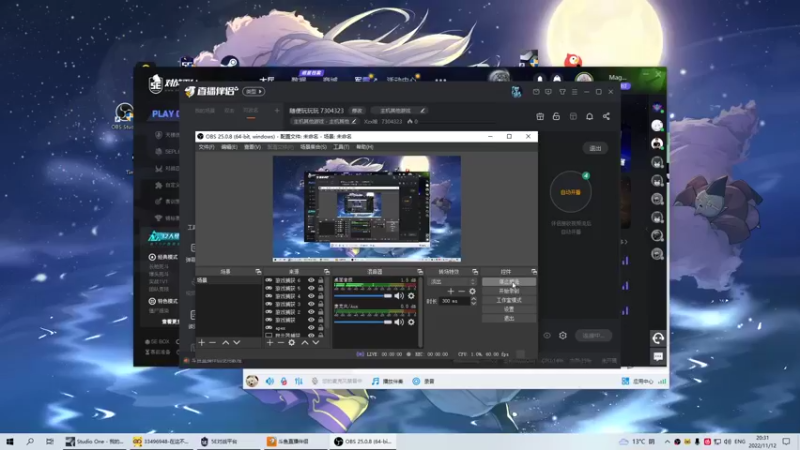Click the second Controls button (recording)
Viewport: 800px width, 450px height.
[509, 291]
